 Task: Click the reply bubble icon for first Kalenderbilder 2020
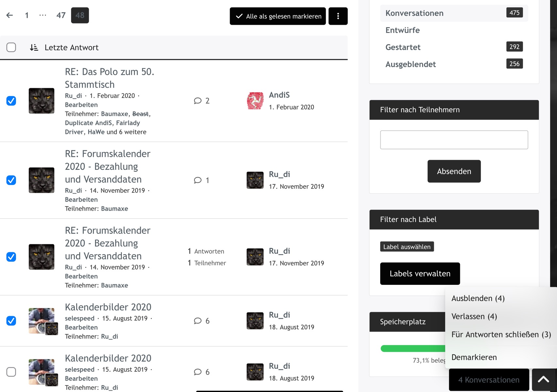pyautogui.click(x=198, y=321)
